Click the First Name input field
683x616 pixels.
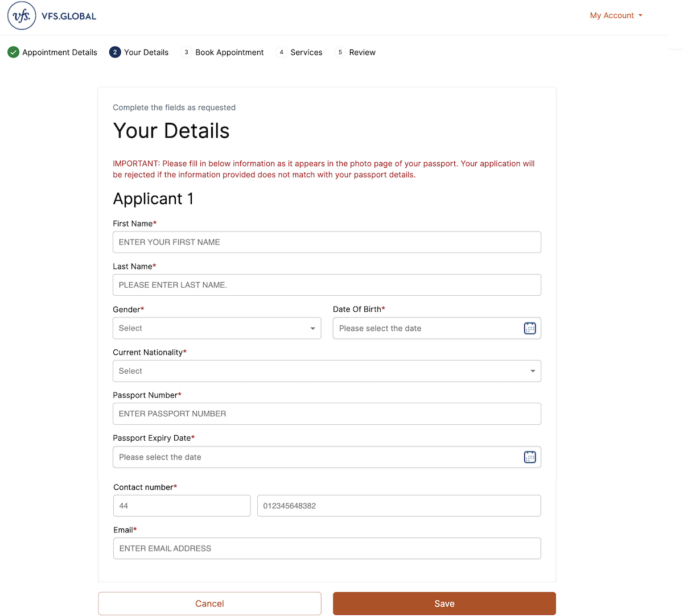327,242
